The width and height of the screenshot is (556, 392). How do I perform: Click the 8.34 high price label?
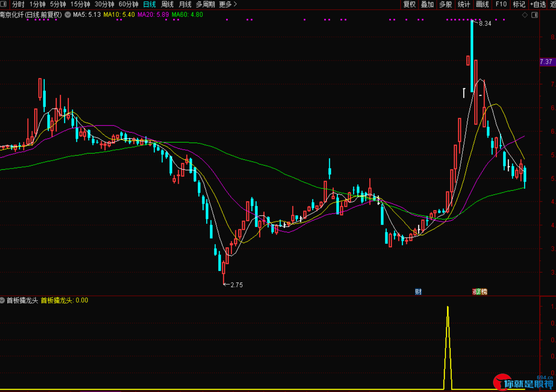(x=485, y=23)
